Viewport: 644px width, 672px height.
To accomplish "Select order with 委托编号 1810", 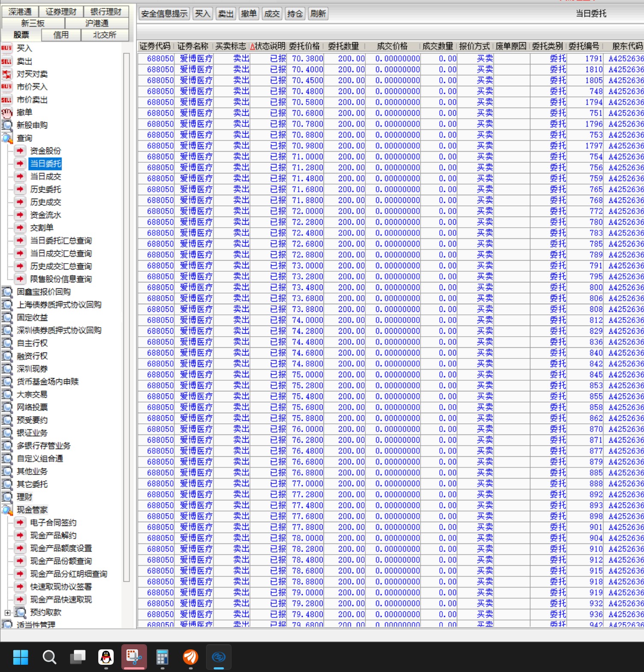I will (391, 69).
